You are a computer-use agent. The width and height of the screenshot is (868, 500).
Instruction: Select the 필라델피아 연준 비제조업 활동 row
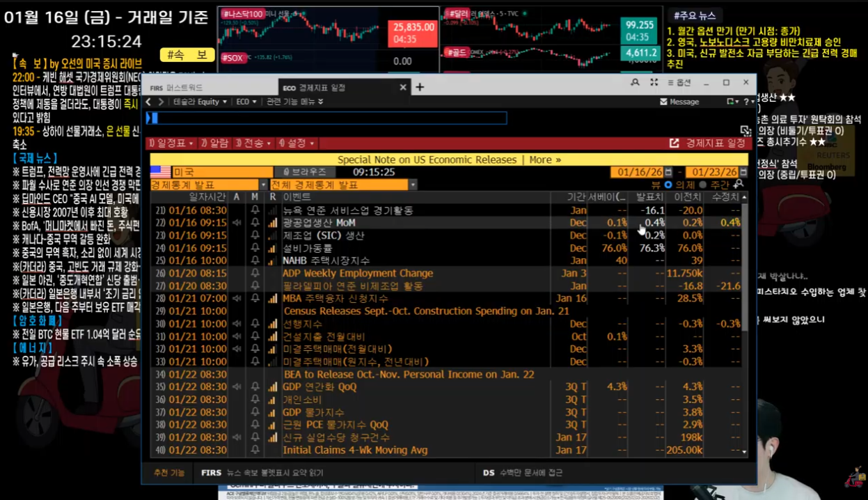(445, 286)
